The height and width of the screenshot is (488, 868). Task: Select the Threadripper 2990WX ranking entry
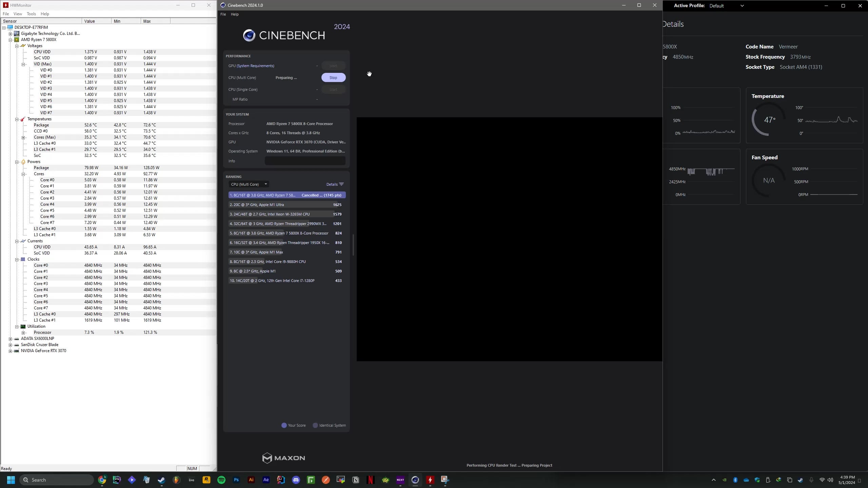point(287,224)
